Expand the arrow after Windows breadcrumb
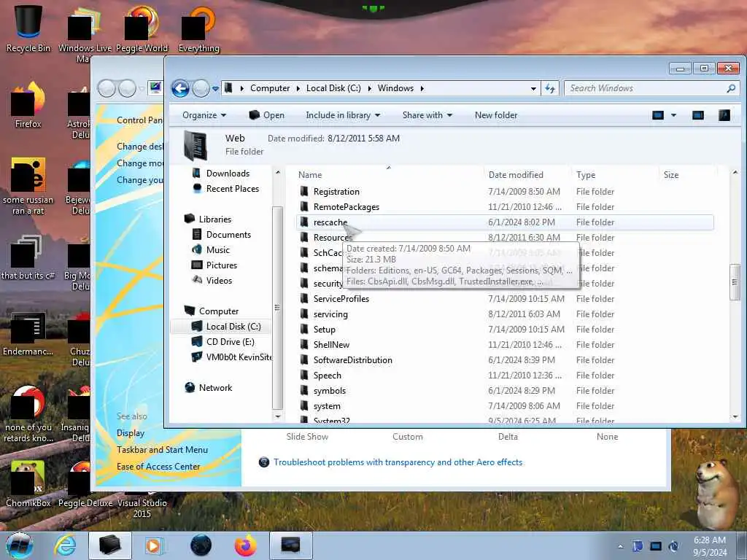Viewport: 747px width, 560px height. pos(422,88)
